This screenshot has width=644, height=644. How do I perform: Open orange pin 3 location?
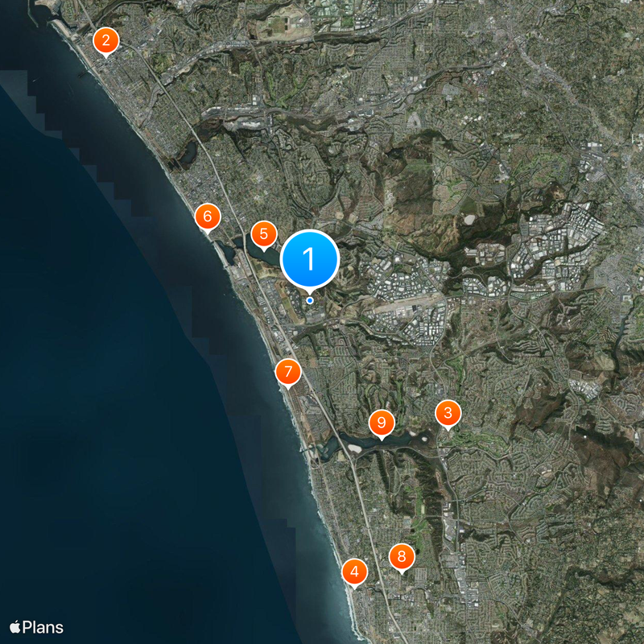click(x=448, y=414)
